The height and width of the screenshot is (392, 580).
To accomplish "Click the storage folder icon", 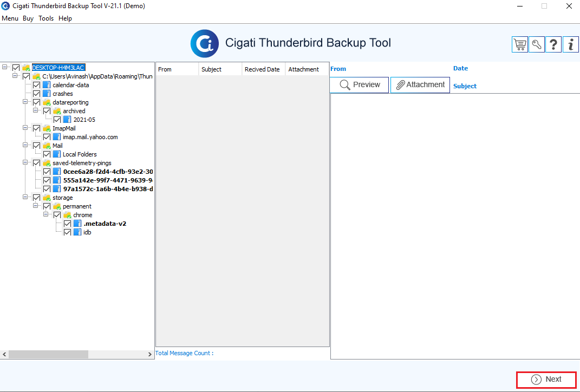I will (x=47, y=198).
